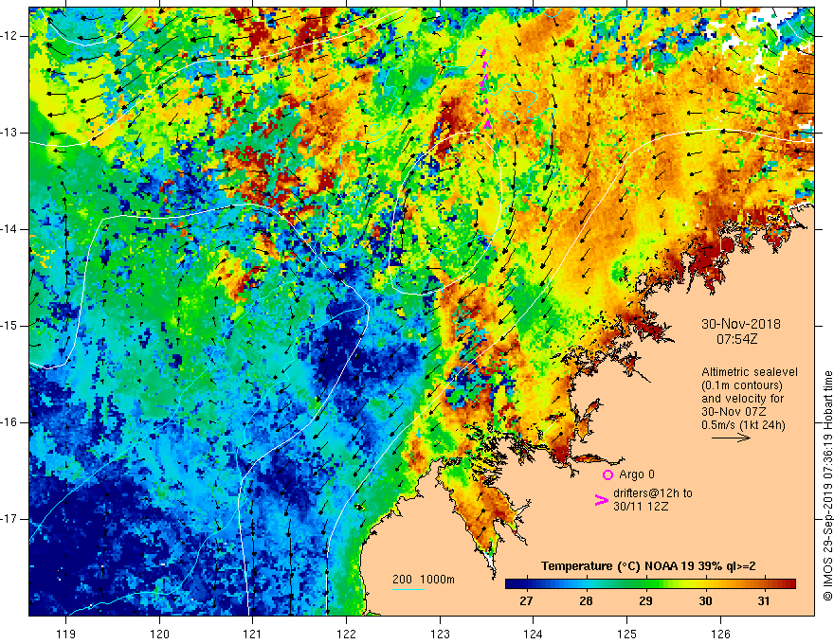Click the 123 longitude axis label
The width and height of the screenshot is (834, 644).
(440, 634)
